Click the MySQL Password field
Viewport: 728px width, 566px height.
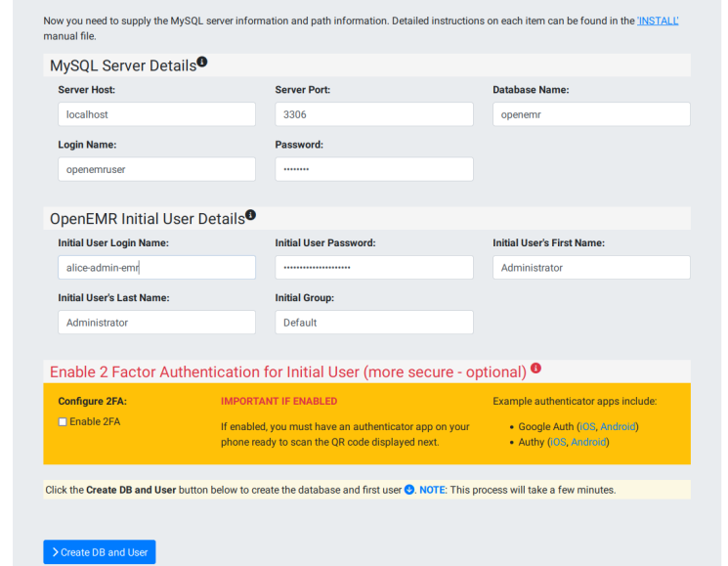(373, 169)
